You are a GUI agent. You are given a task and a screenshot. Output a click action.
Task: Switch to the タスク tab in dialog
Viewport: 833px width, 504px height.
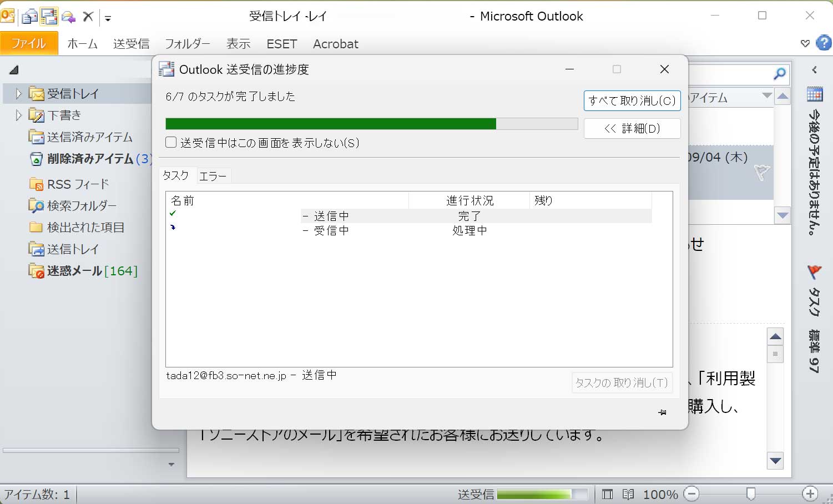coord(176,175)
